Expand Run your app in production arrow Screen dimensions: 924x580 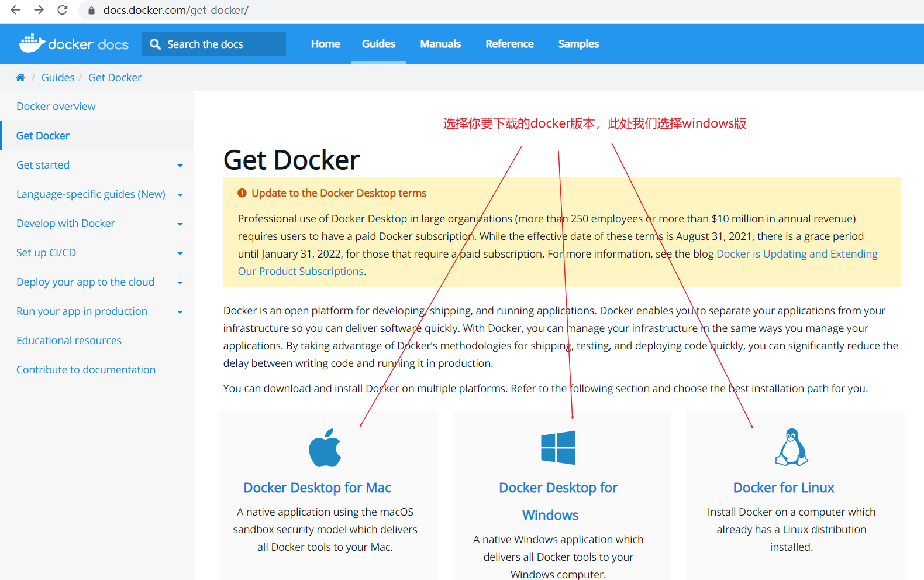click(x=180, y=312)
